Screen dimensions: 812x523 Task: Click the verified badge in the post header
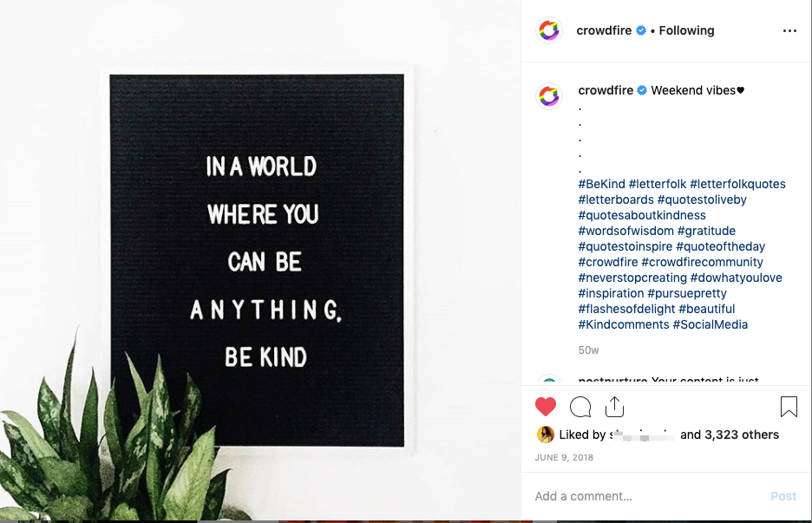(641, 30)
